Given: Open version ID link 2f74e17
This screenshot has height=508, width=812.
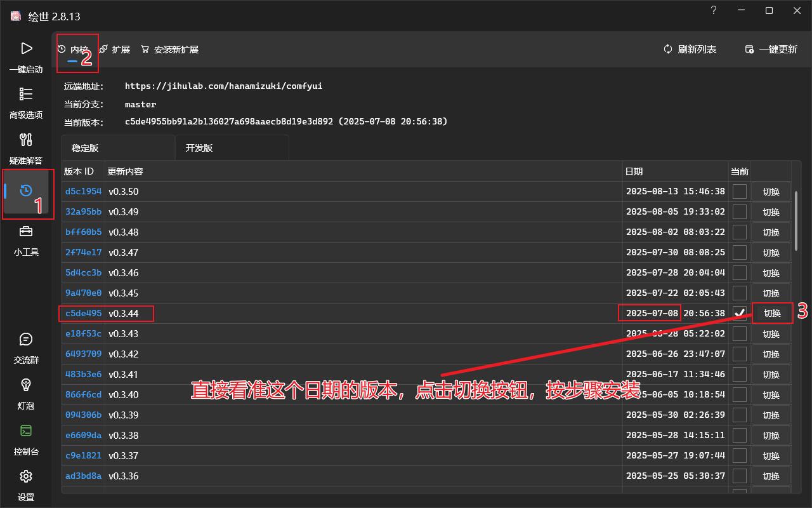Looking at the screenshot, I should (x=83, y=252).
